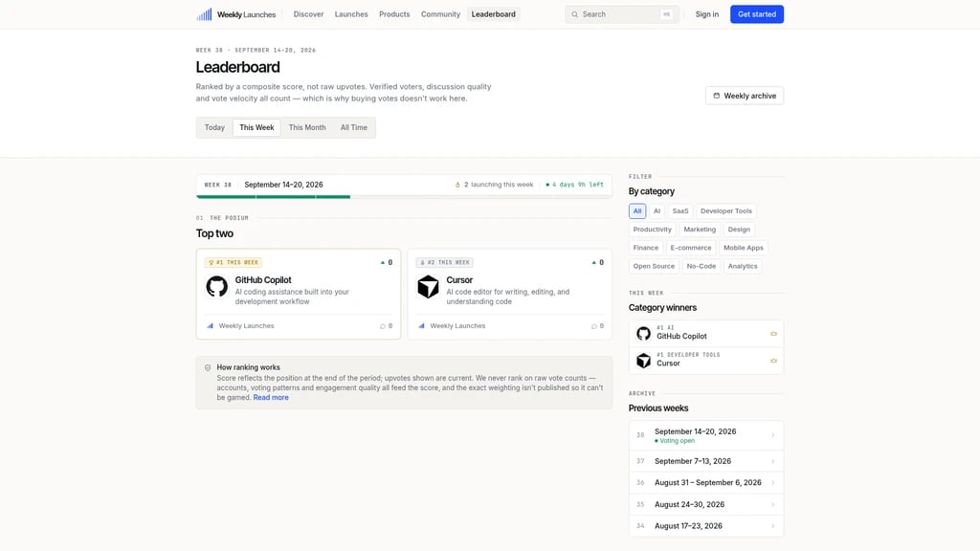Filter by No-Code category
980x551 pixels.
(x=701, y=266)
